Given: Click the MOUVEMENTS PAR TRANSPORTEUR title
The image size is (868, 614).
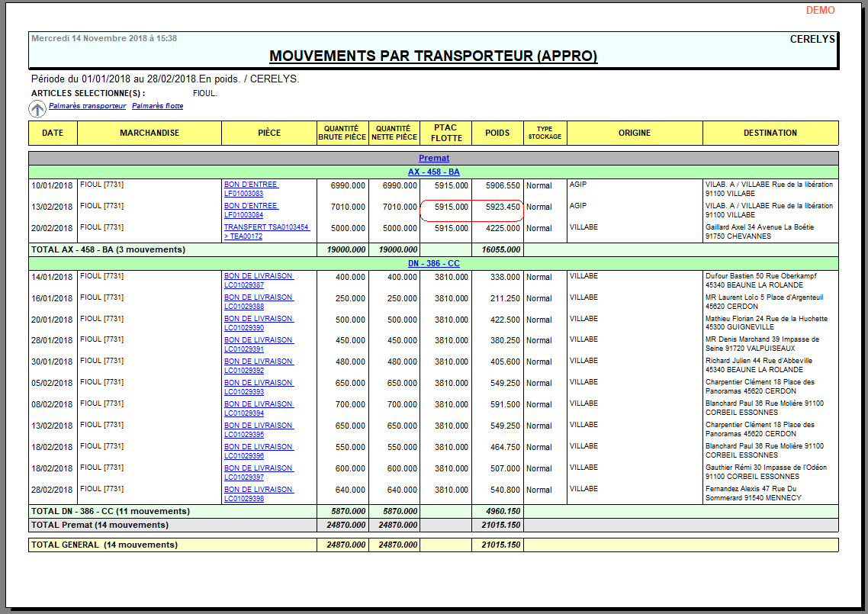Looking at the screenshot, I should click(434, 55).
